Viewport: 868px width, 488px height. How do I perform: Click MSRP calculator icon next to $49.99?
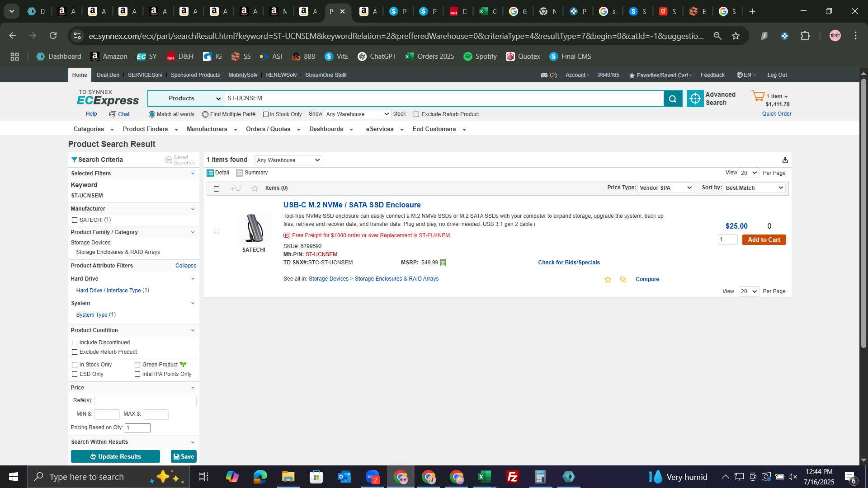[x=443, y=263]
